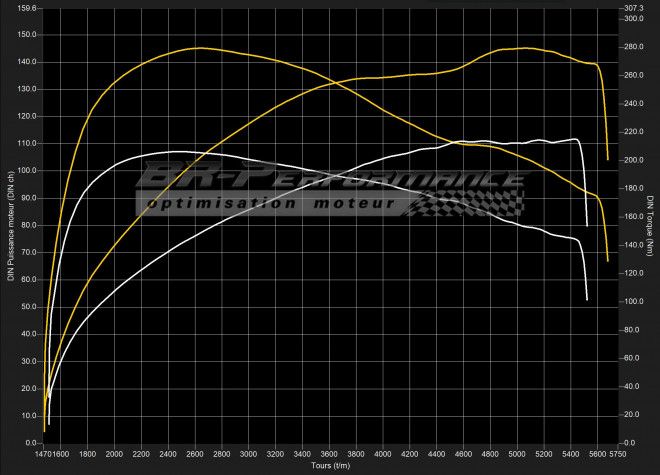Image resolution: width=660 pixels, height=475 pixels.
Task: Select the 'DIN Puissance moteur' left axis title
Action: 10,225
